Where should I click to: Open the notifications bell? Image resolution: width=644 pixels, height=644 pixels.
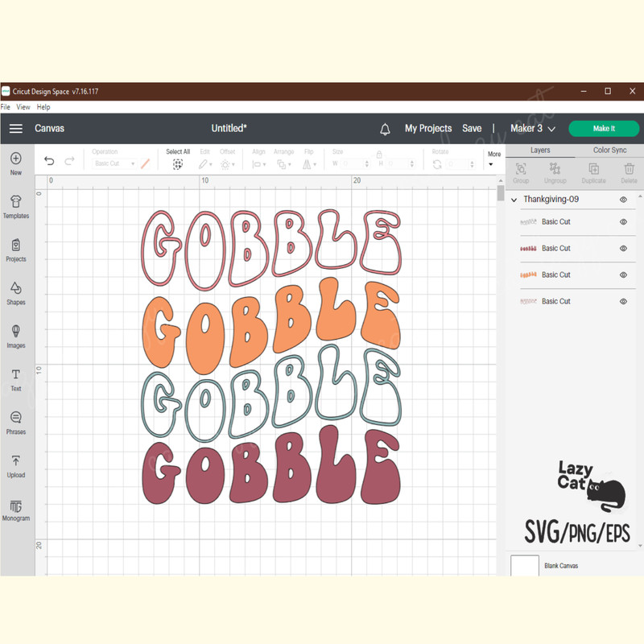coord(385,129)
